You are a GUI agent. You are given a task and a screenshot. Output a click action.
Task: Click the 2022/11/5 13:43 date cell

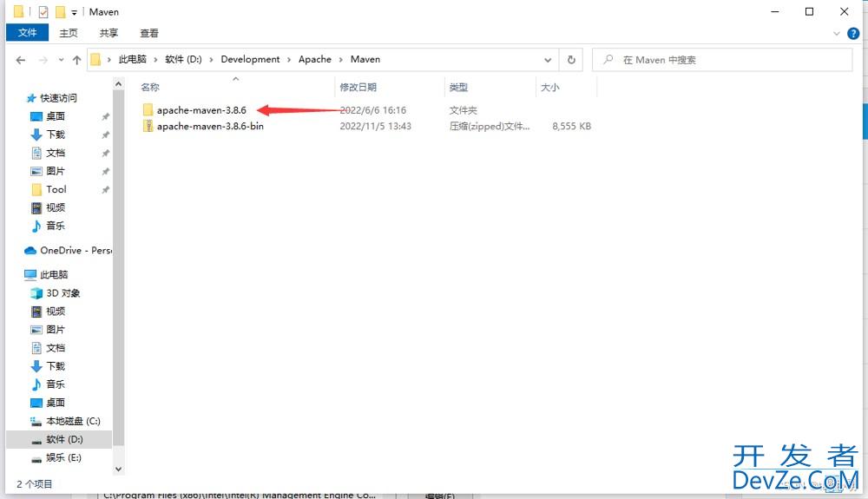pos(375,126)
